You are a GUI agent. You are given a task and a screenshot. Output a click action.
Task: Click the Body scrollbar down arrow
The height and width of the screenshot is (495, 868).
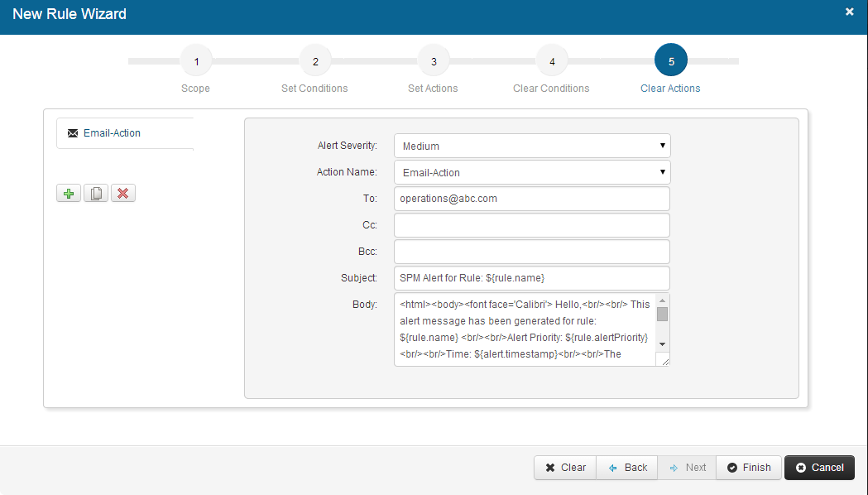click(x=662, y=344)
